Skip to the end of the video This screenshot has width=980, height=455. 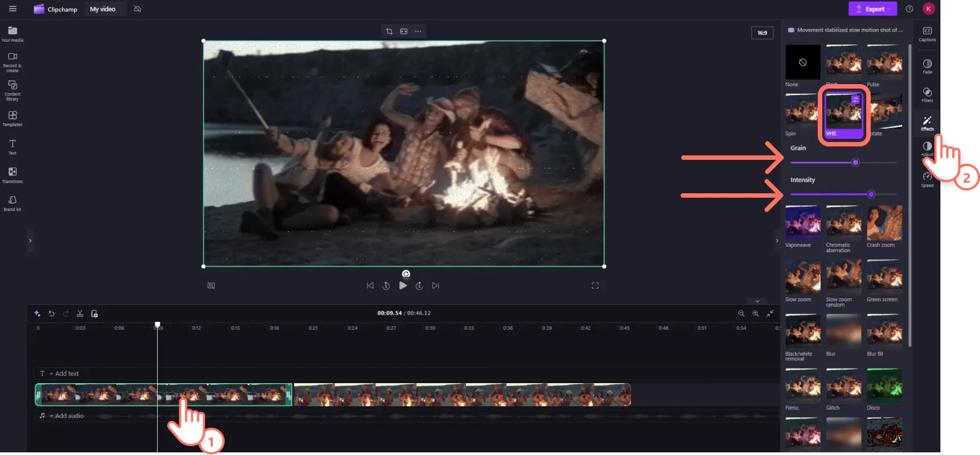click(x=435, y=286)
